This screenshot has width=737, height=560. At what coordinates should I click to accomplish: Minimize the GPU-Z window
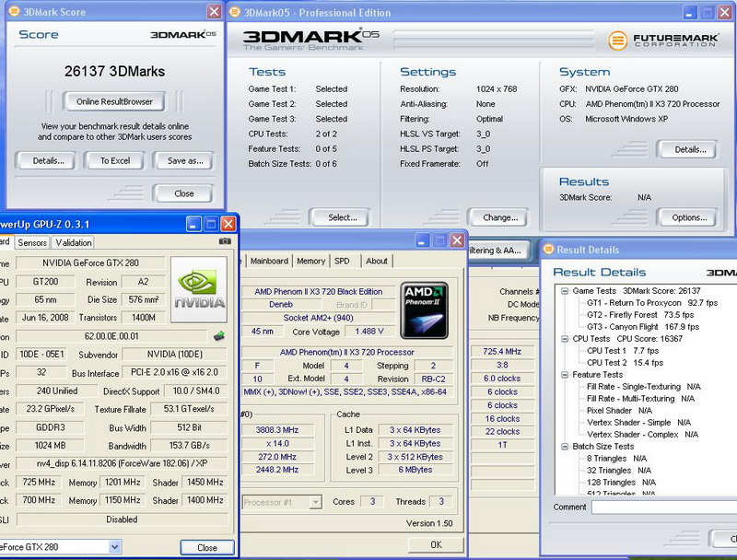tap(193, 224)
